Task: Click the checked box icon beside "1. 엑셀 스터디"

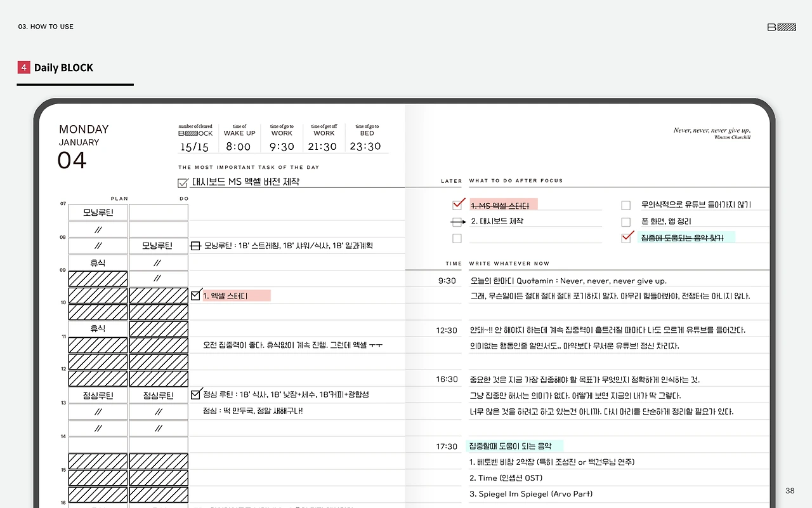Action: pyautogui.click(x=197, y=295)
